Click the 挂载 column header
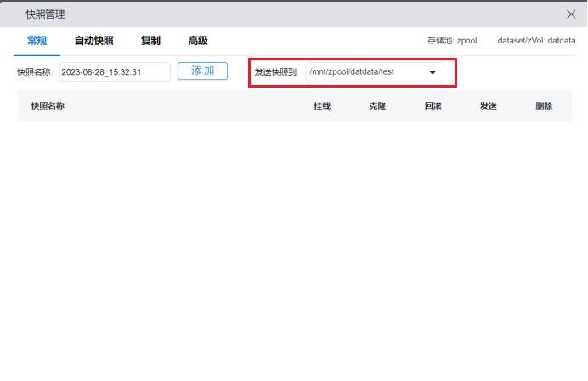The image size is (588, 381). (322, 106)
